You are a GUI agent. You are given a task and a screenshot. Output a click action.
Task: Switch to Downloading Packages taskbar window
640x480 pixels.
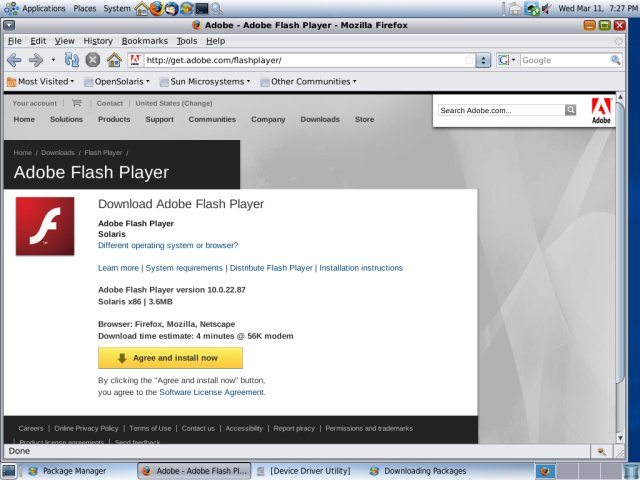click(x=419, y=471)
